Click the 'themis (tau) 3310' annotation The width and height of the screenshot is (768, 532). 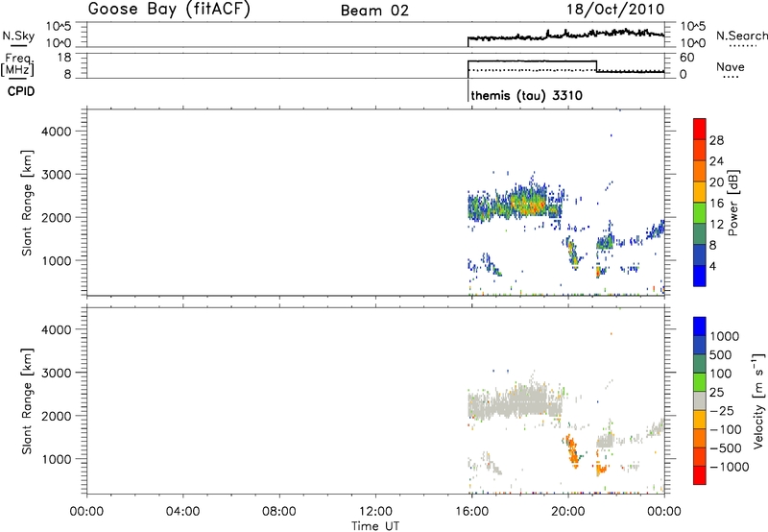point(526,95)
